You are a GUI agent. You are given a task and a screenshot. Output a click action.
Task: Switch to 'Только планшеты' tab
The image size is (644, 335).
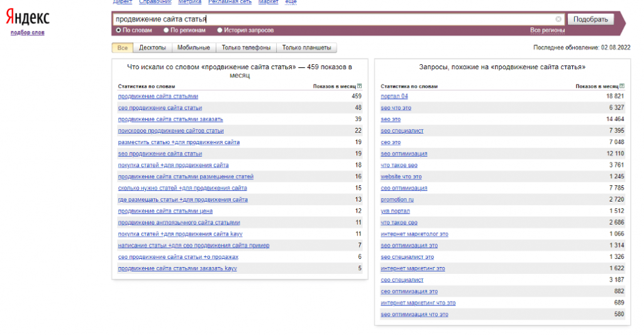pyautogui.click(x=306, y=48)
